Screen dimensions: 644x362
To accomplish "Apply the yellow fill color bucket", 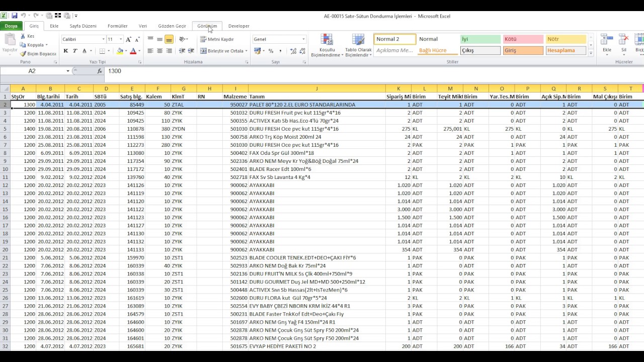I will click(x=120, y=51).
